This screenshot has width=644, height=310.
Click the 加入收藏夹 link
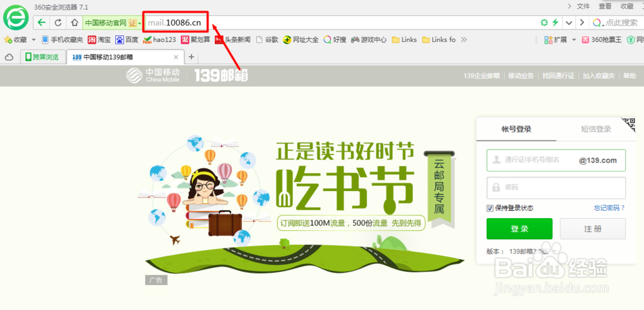tap(598, 75)
